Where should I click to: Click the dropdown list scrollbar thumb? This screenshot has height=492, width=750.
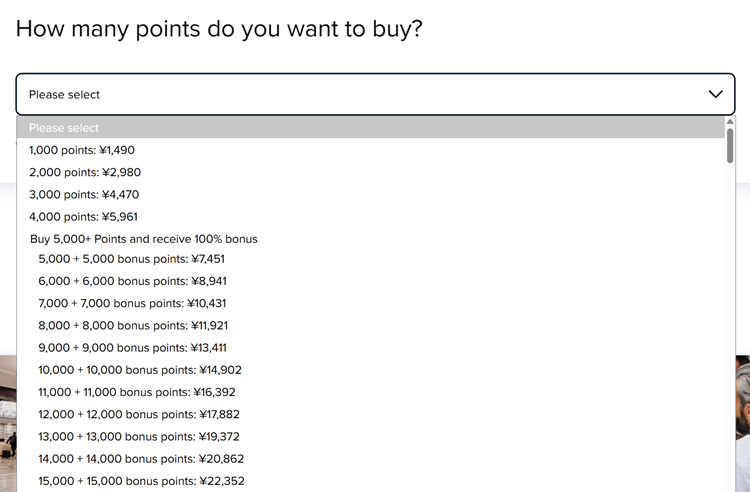[x=730, y=146]
